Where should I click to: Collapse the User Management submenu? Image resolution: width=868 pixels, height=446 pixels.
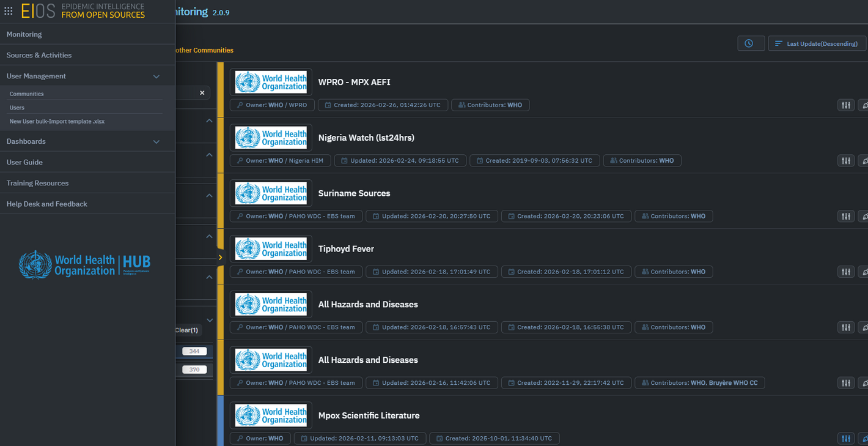[156, 76]
